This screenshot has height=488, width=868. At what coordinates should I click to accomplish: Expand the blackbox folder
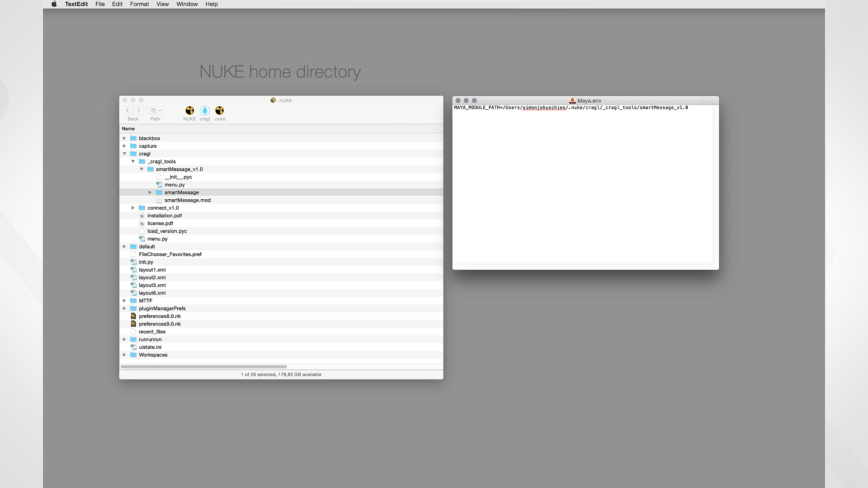click(x=124, y=138)
